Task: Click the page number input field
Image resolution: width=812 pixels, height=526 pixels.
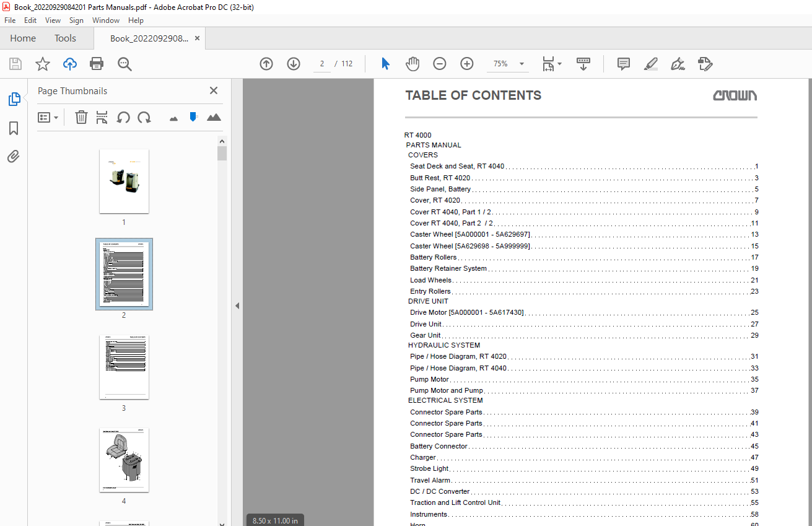Action: coord(321,64)
